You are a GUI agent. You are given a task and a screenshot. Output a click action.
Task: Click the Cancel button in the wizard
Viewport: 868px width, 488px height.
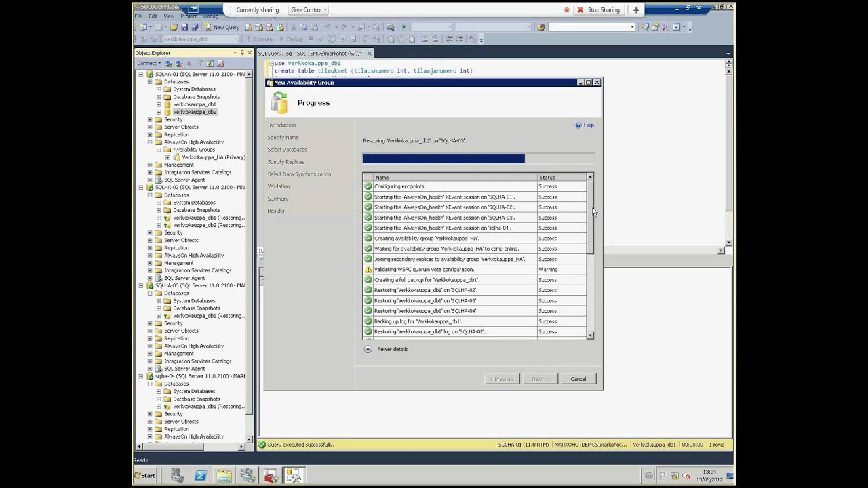[x=578, y=379]
